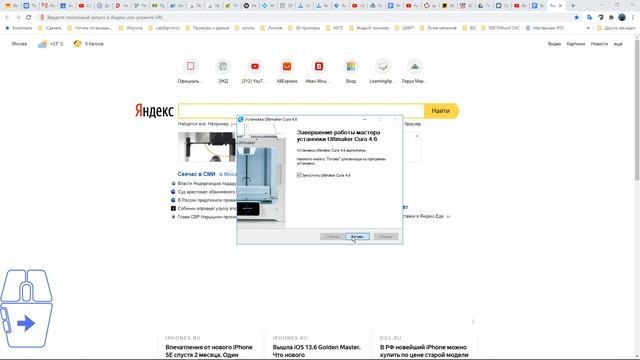This screenshot has width=640, height=360.
Task: Open the Личное bookmark folder
Action: tap(271, 28)
